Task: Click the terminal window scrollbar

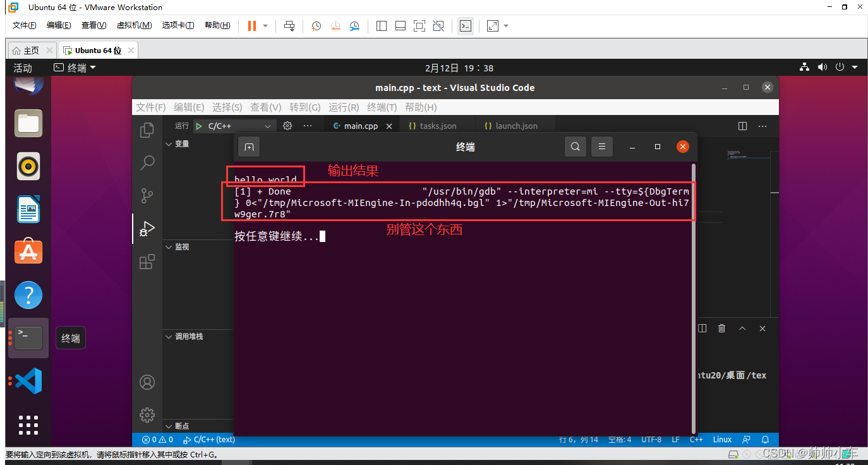Action: click(694, 298)
